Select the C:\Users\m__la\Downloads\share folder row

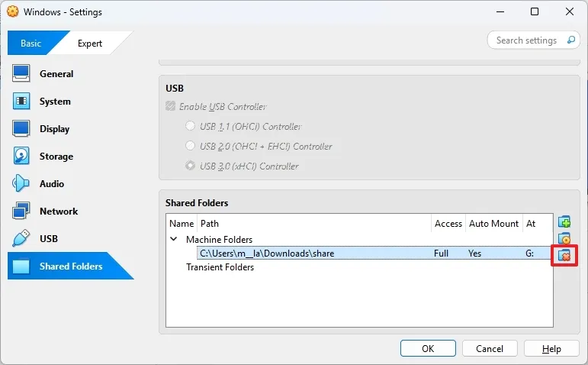pyautogui.click(x=373, y=253)
